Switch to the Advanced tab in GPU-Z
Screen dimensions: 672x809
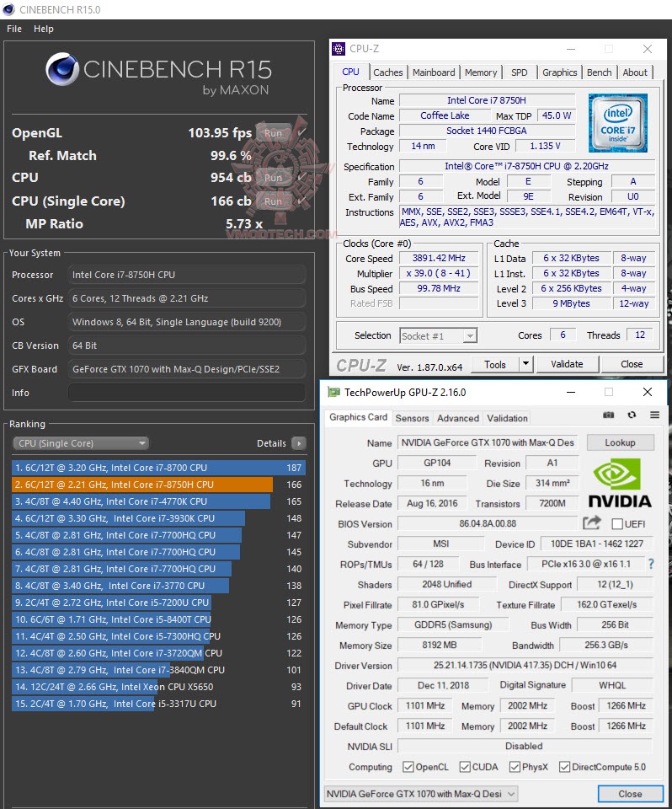(x=458, y=419)
